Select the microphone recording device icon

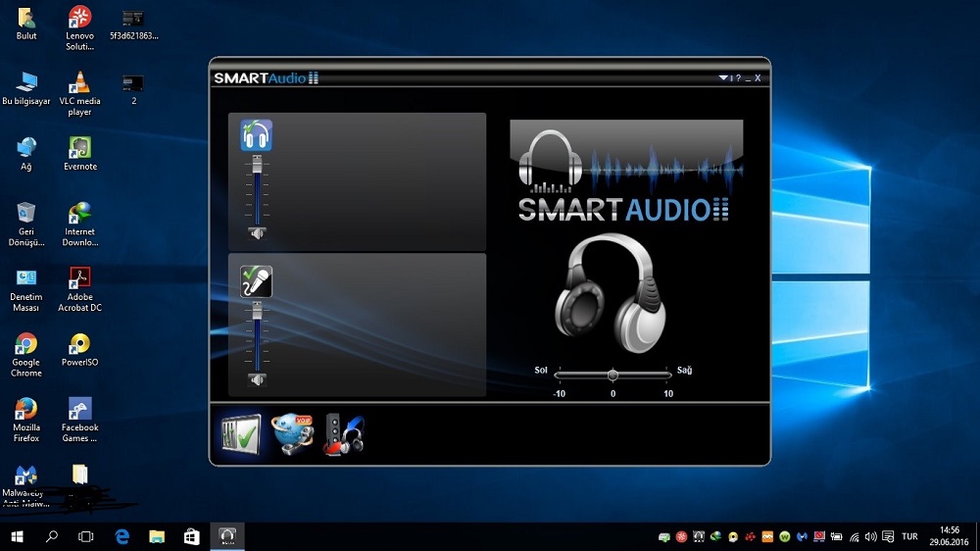(x=256, y=281)
